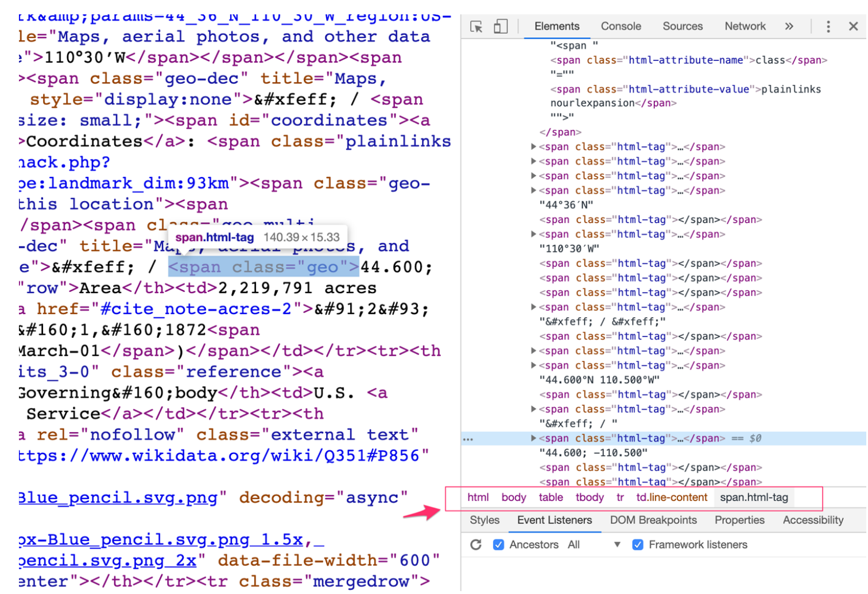
Task: Select span.html-tag in the breadcrumb bar
Action: 754,498
